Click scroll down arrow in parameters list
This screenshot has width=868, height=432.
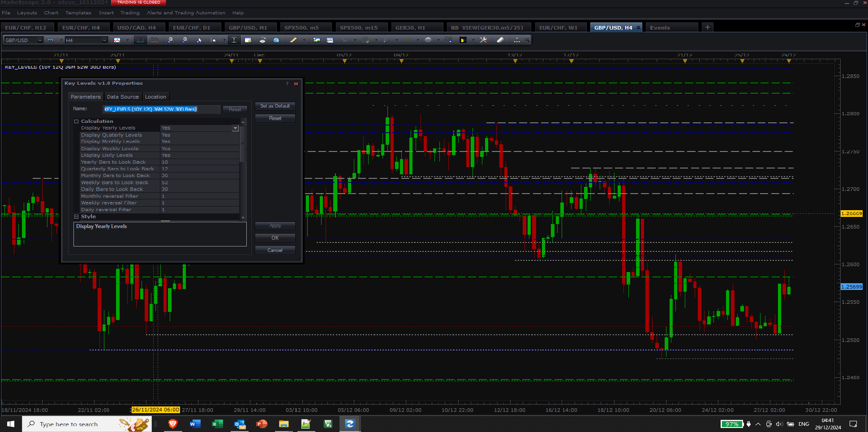click(243, 217)
